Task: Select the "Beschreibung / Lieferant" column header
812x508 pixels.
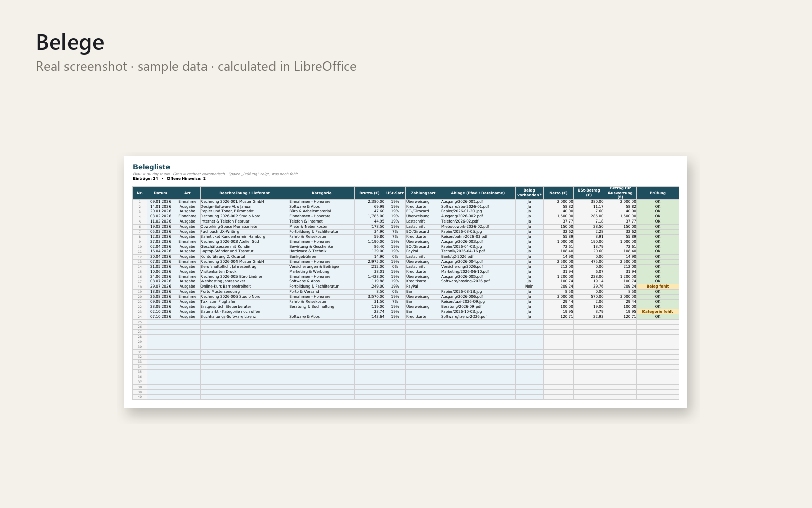Action: pyautogui.click(x=245, y=193)
